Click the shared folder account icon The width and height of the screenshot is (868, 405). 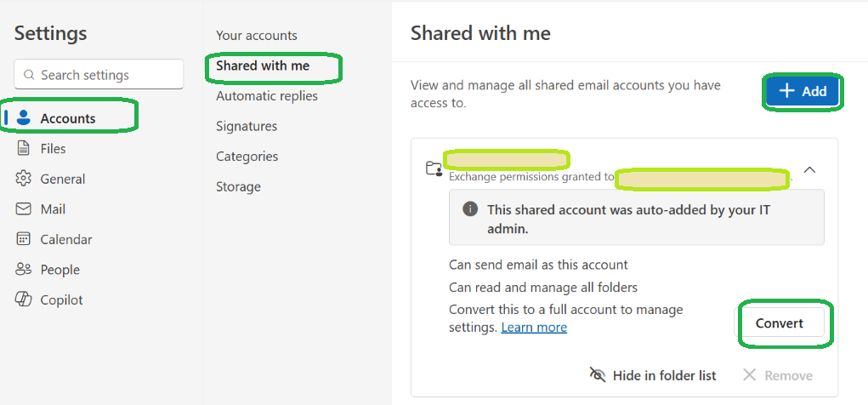pyautogui.click(x=434, y=169)
